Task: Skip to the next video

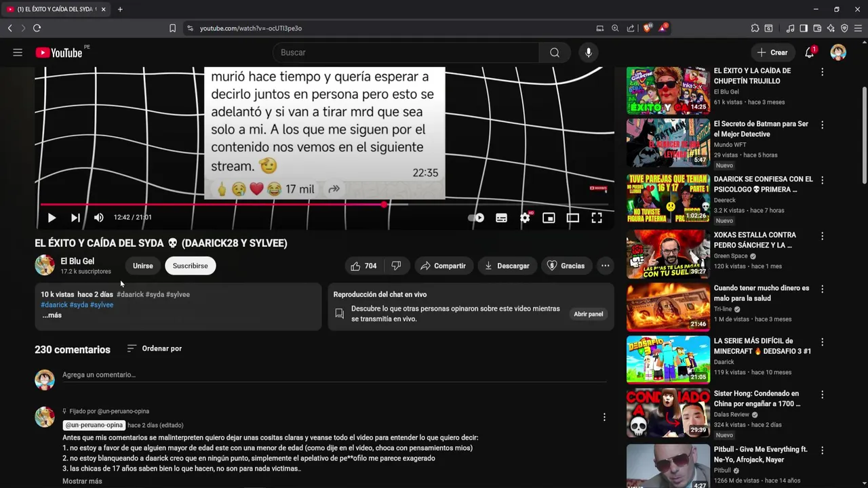Action: [75, 218]
